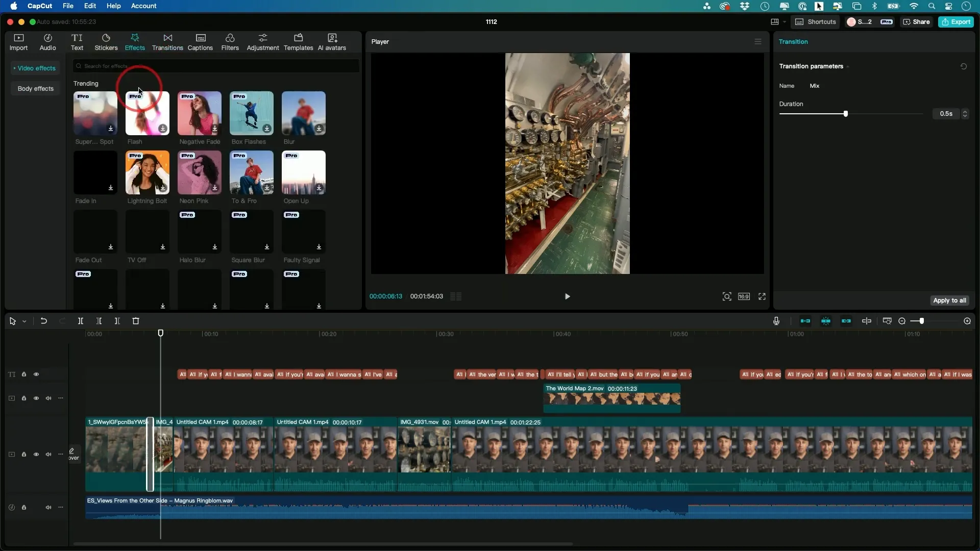Viewport: 980px width, 551px height.
Task: Expand the Video effects category
Action: pos(35,68)
